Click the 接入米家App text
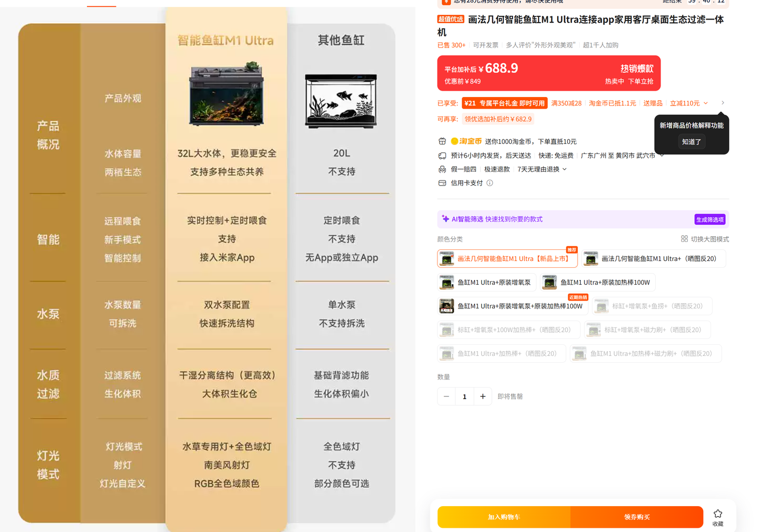Screen dimensions: 759x532 pyautogui.click(x=227, y=257)
